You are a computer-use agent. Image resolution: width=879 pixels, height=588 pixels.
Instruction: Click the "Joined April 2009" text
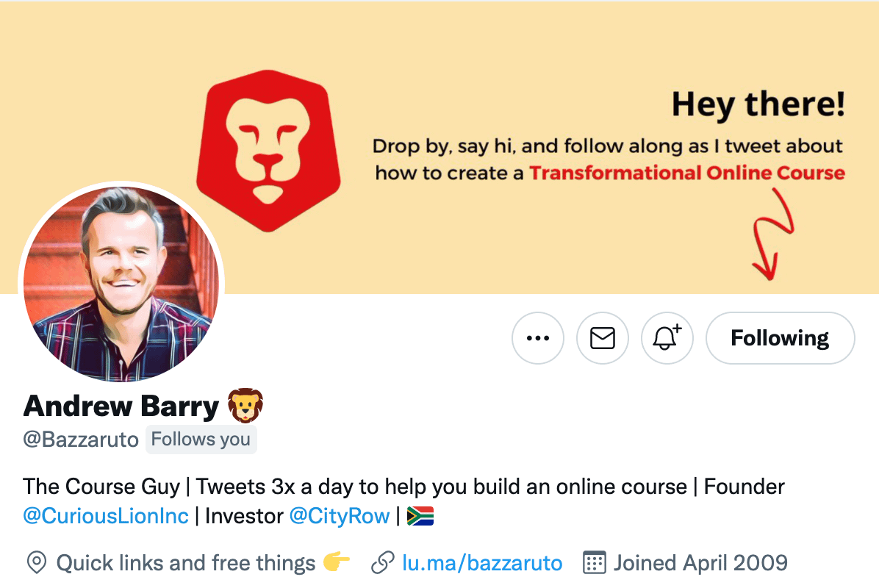700,564
